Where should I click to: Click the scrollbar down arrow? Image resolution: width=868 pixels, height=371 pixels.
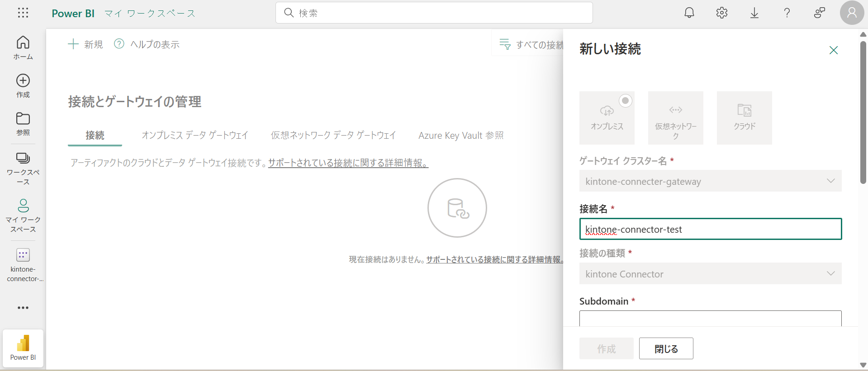point(863,365)
